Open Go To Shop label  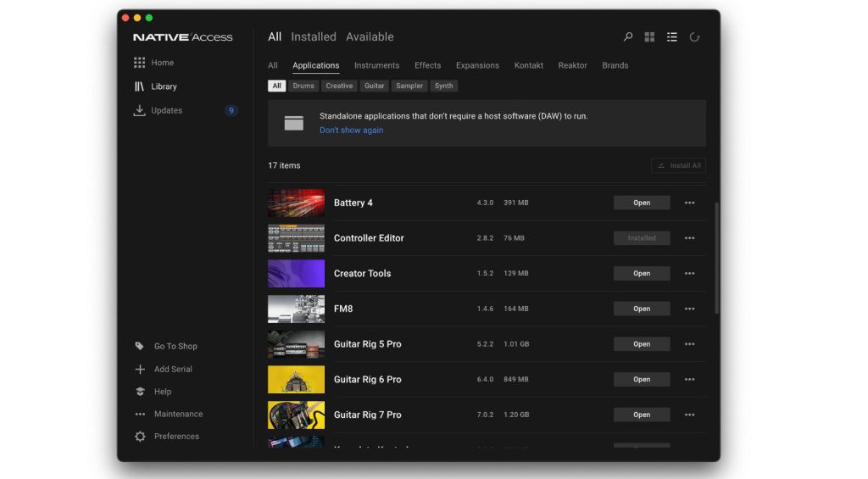pos(175,346)
